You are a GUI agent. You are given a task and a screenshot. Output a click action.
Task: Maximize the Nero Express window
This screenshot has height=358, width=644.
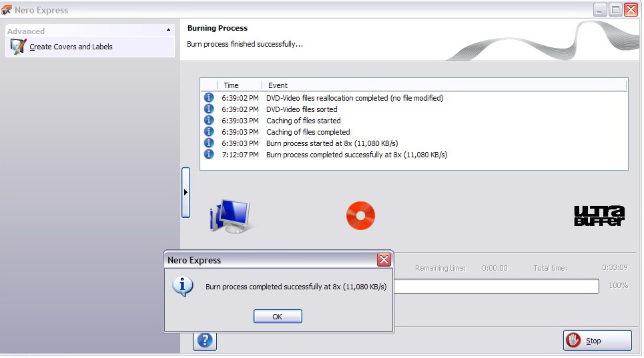tap(615, 9)
